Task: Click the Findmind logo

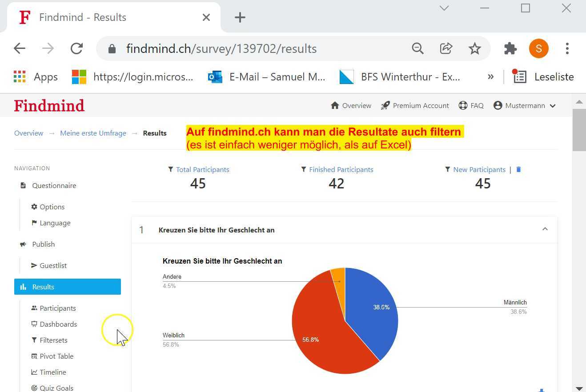Action: coord(49,105)
